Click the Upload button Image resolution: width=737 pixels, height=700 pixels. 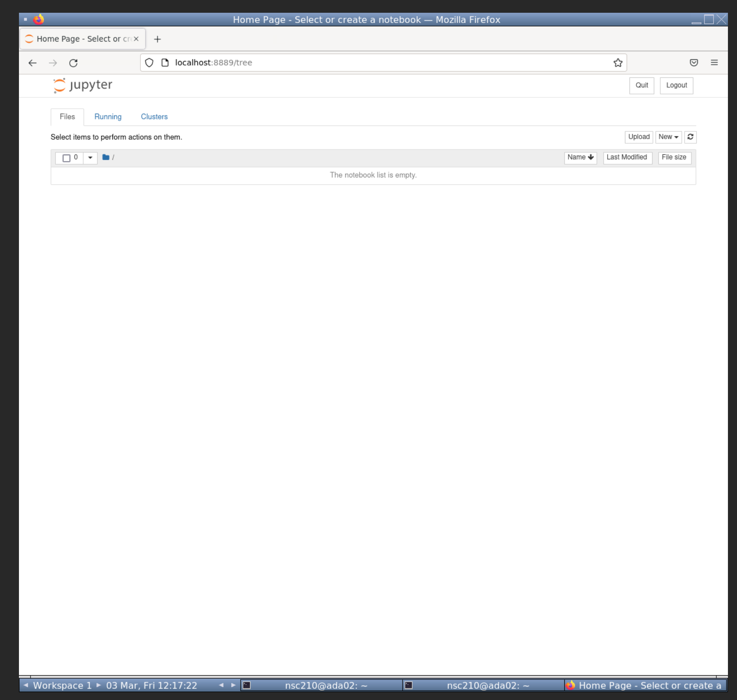pyautogui.click(x=639, y=137)
